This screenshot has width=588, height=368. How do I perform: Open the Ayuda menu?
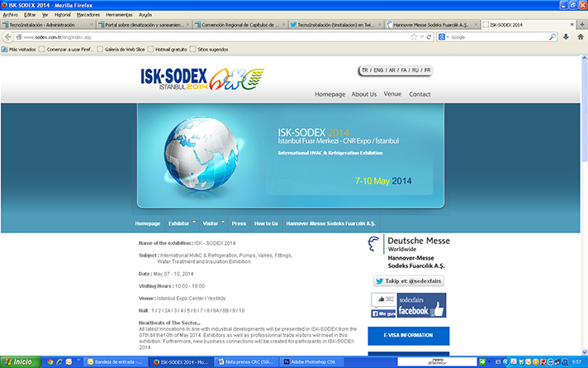click(x=145, y=15)
